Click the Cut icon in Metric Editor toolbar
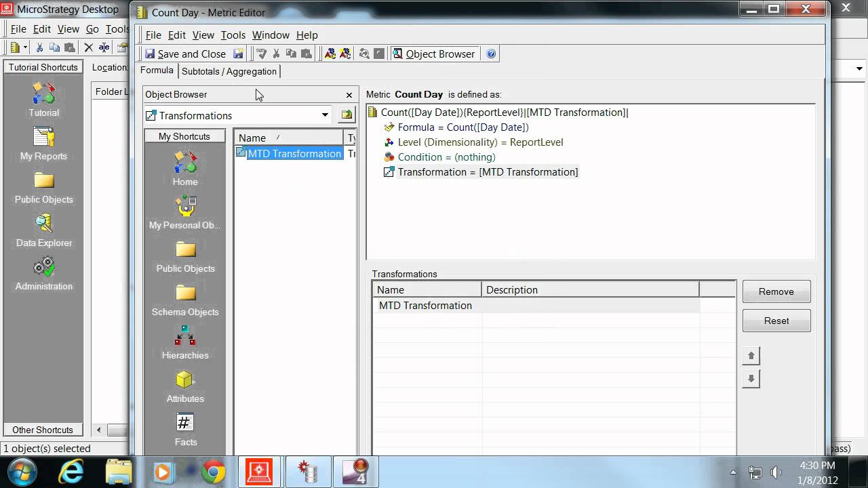This screenshot has height=488, width=868. pyautogui.click(x=276, y=54)
